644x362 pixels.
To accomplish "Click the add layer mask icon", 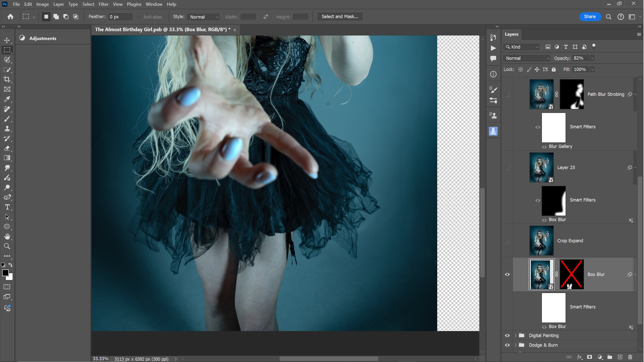I will (589, 357).
